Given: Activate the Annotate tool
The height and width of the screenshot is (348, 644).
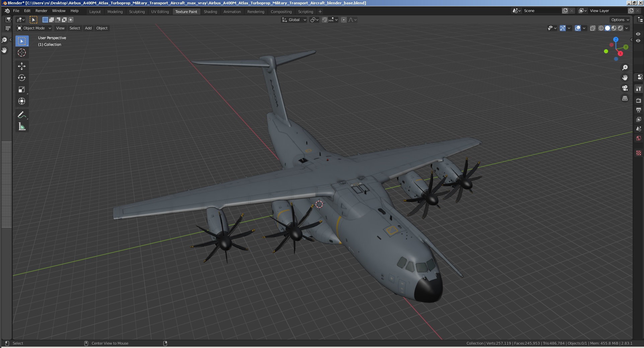Looking at the screenshot, I should 22,115.
